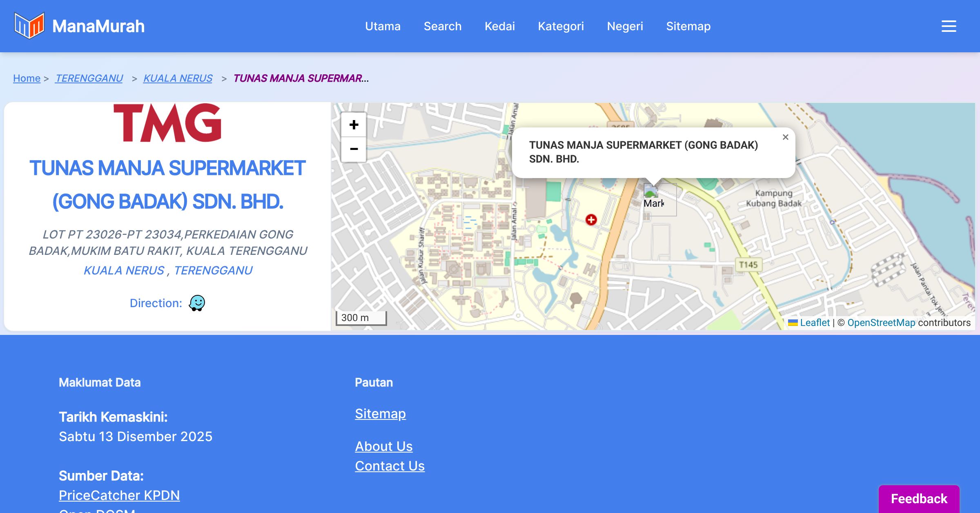The height and width of the screenshot is (513, 980).
Task: Open the Contact Us footer link
Action: point(390,466)
